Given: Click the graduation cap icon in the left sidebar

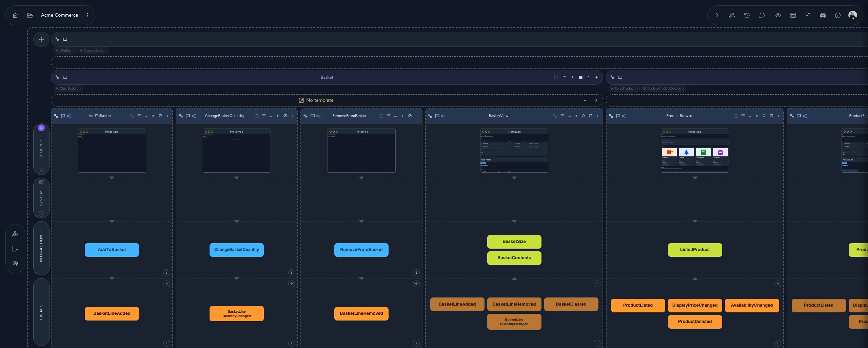Looking at the screenshot, I should click(15, 264).
